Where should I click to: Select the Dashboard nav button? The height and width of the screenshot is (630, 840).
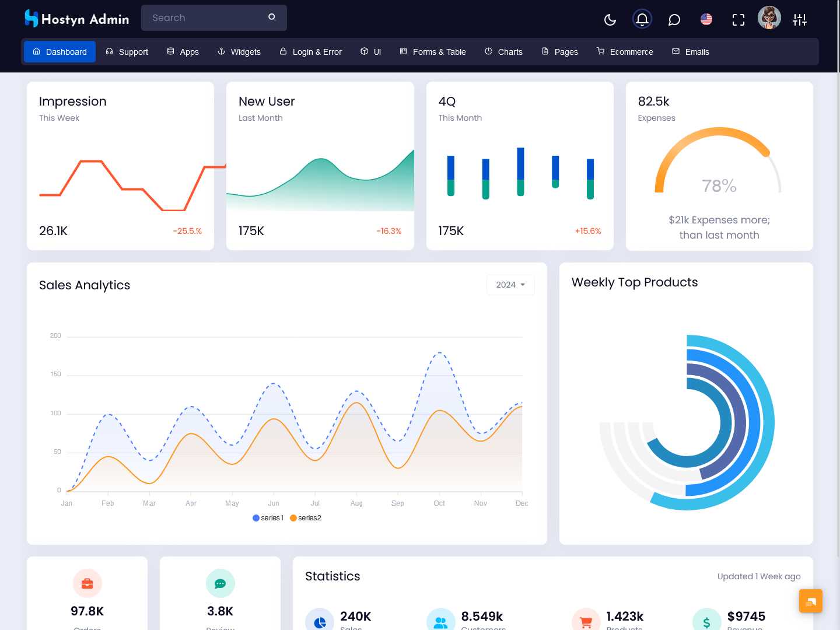[60, 52]
